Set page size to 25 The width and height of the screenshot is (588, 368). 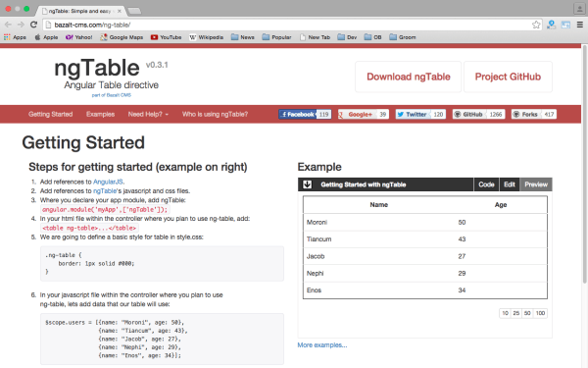pos(516,313)
